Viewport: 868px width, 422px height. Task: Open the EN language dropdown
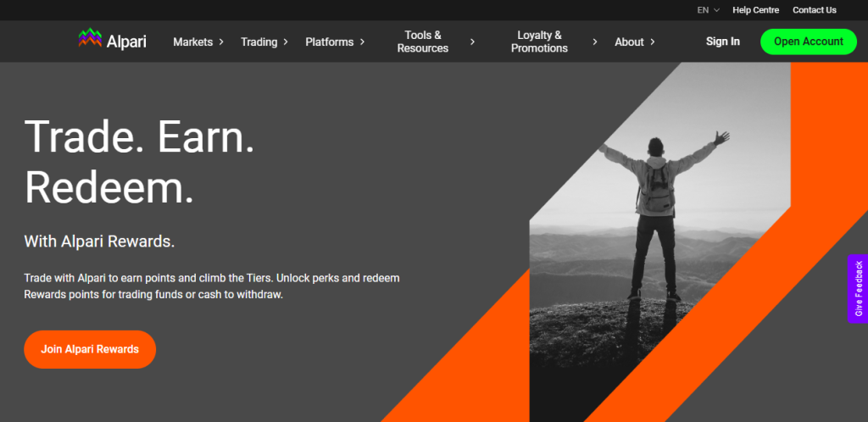pyautogui.click(x=708, y=10)
